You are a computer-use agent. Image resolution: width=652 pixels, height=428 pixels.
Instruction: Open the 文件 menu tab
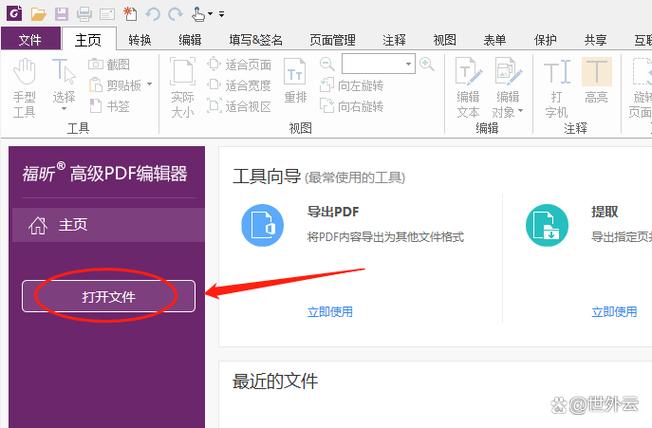(x=30, y=40)
